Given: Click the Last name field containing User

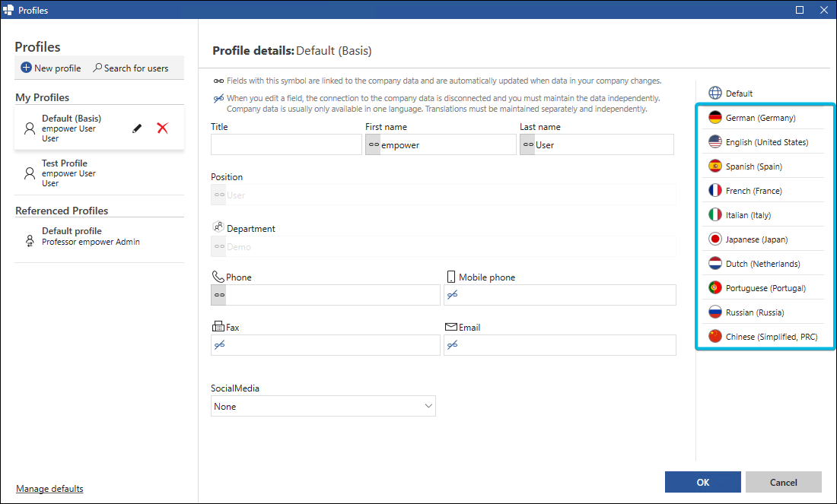Looking at the screenshot, I should (597, 144).
